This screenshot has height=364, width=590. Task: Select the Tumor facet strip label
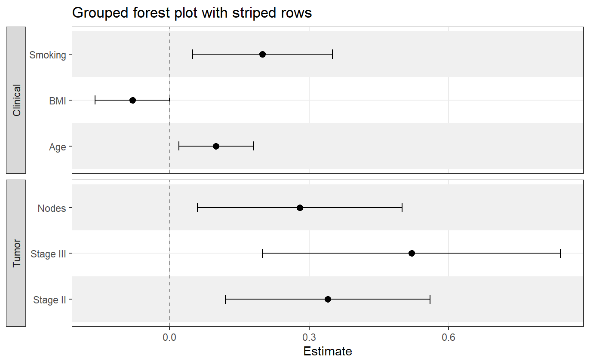coord(16,253)
